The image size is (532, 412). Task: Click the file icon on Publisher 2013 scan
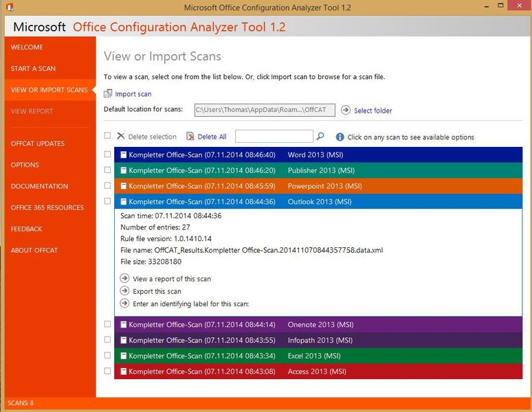coord(124,170)
